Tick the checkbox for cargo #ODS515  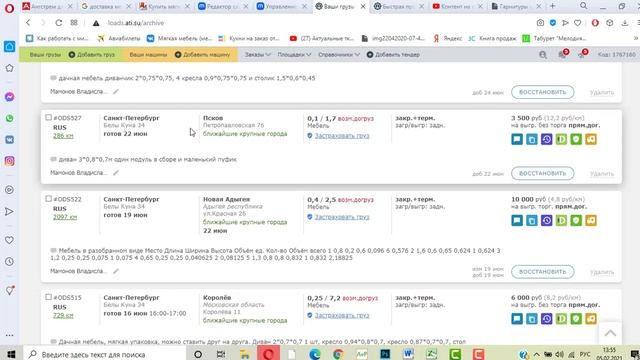coord(49,297)
